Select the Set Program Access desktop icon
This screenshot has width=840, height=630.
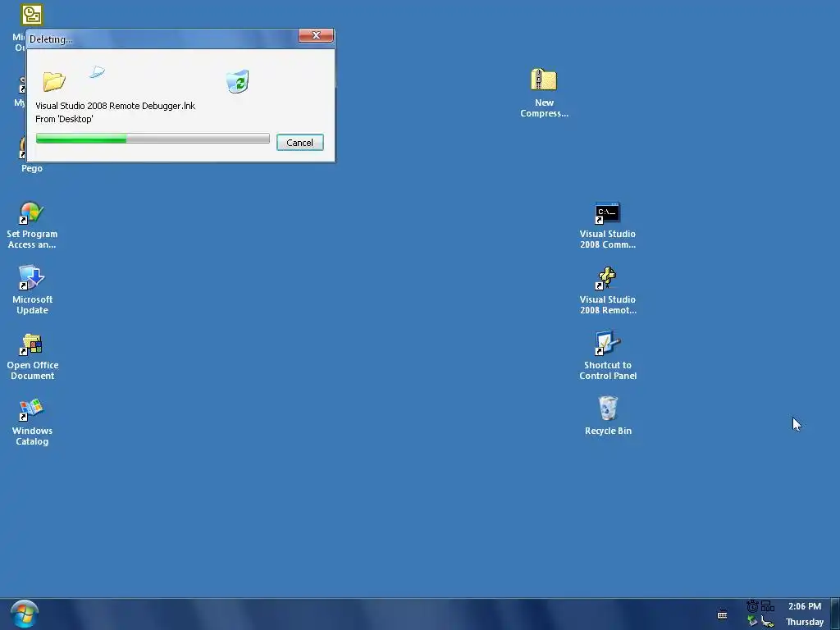(x=32, y=212)
